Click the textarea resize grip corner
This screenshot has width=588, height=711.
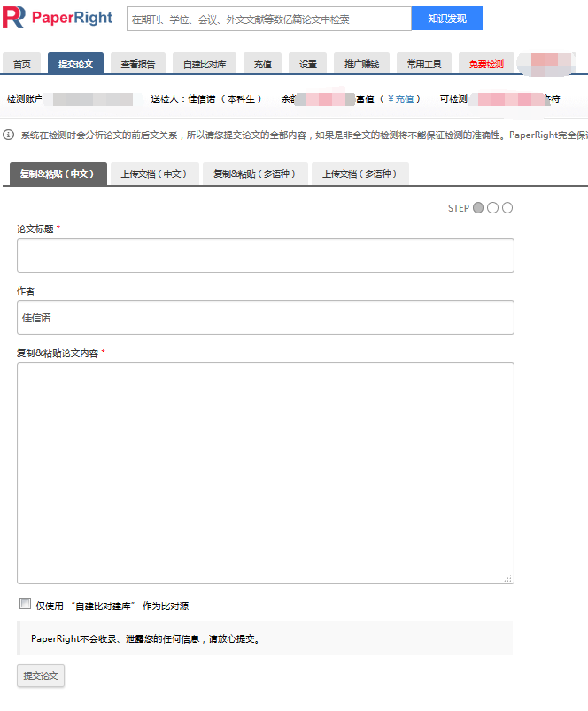coord(507,578)
